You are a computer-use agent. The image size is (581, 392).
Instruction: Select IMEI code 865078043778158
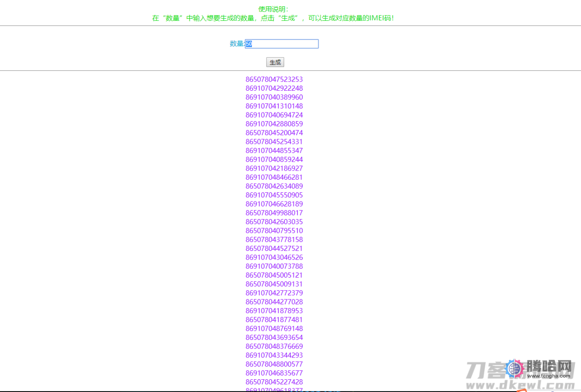coord(274,240)
